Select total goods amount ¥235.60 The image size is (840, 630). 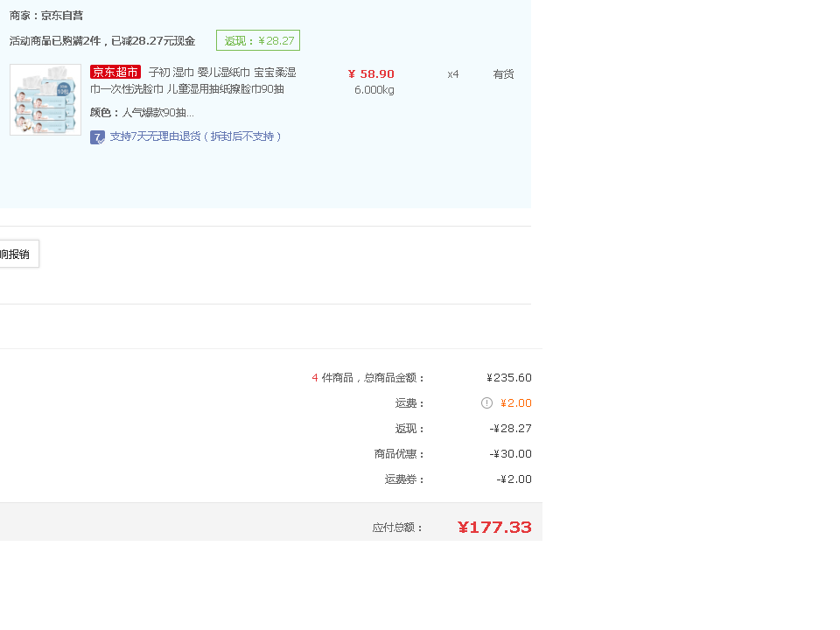[509, 378]
